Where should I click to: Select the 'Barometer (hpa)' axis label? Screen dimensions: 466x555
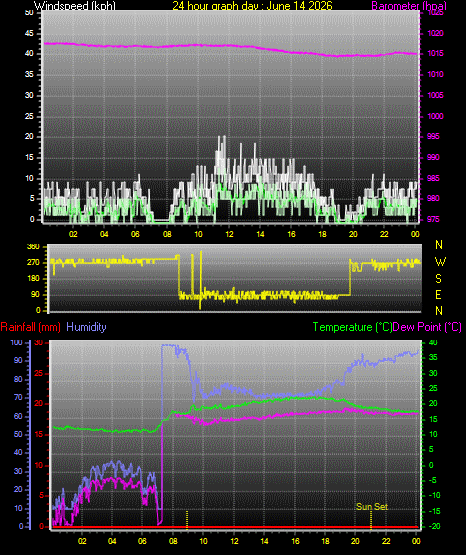coord(409,6)
